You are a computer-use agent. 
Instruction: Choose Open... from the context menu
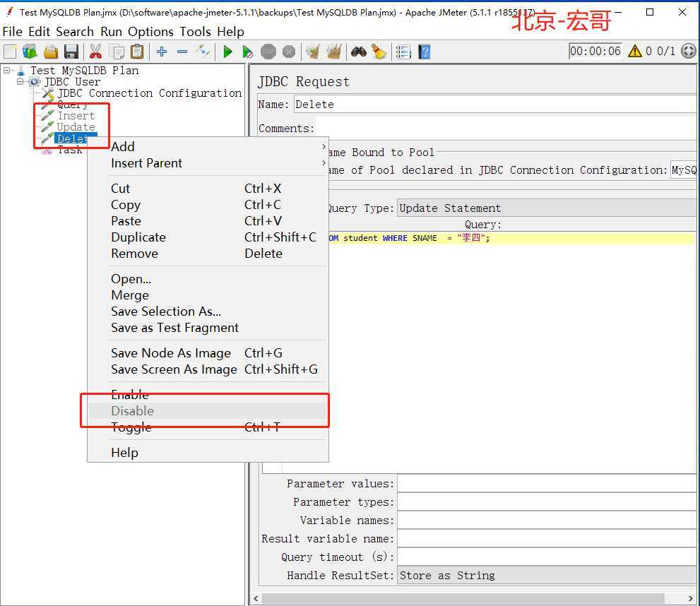point(208,279)
